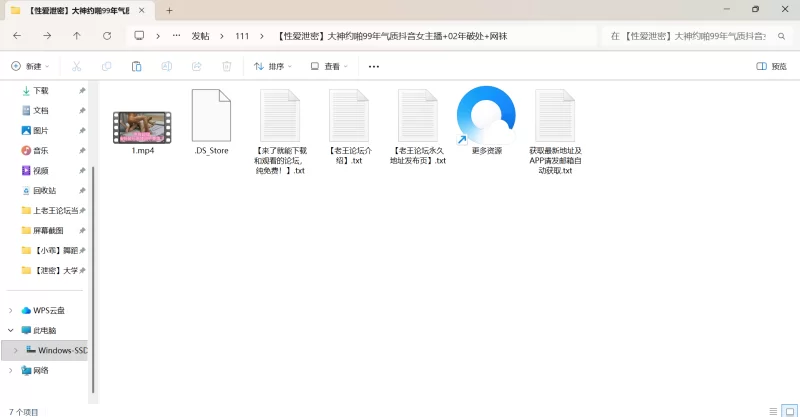Open the 排序 sort dropdown
800x417 pixels.
tap(273, 66)
